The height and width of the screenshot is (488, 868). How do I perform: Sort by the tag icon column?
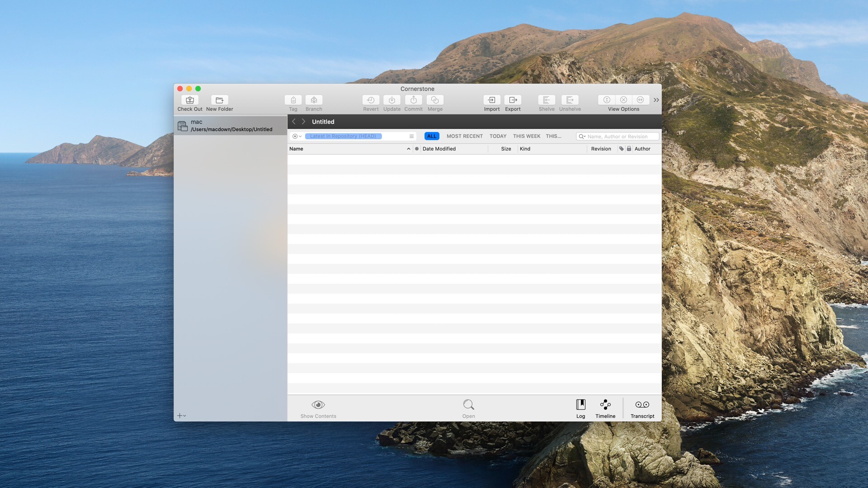621,149
